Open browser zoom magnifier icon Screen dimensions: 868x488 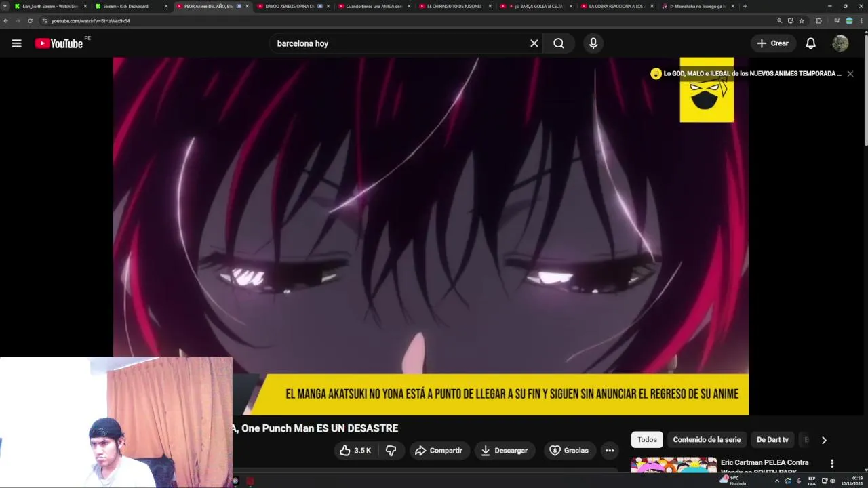click(x=779, y=21)
